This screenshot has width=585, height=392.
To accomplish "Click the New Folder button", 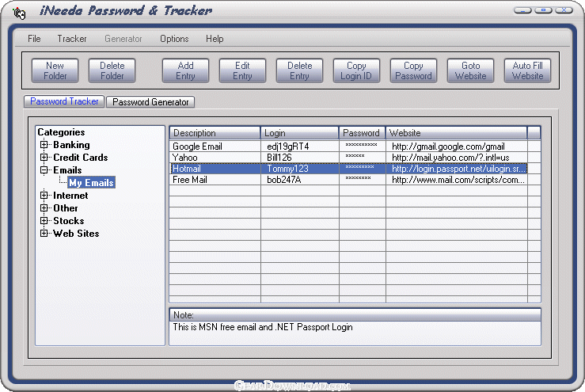I will pos(55,70).
